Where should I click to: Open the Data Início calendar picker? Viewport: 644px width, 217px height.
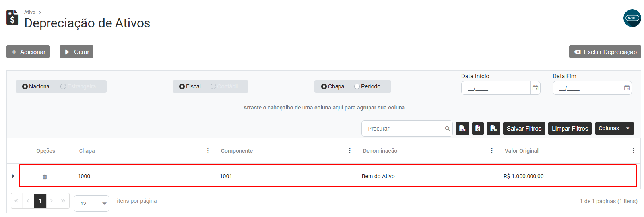pyautogui.click(x=535, y=88)
